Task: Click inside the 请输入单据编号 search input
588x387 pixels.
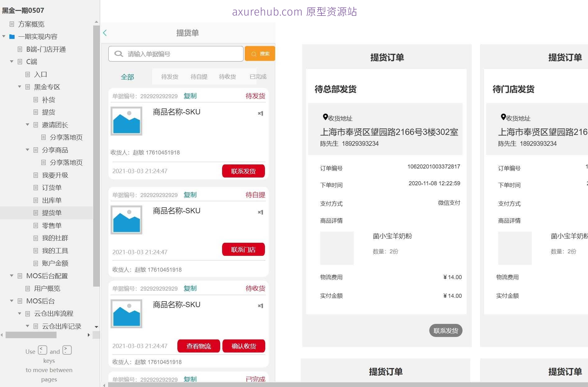Action: pos(174,53)
